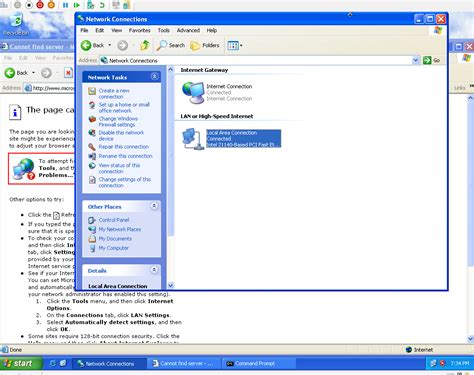
Task: Click the Repair connection wrench icon
Action: [x=92, y=147]
